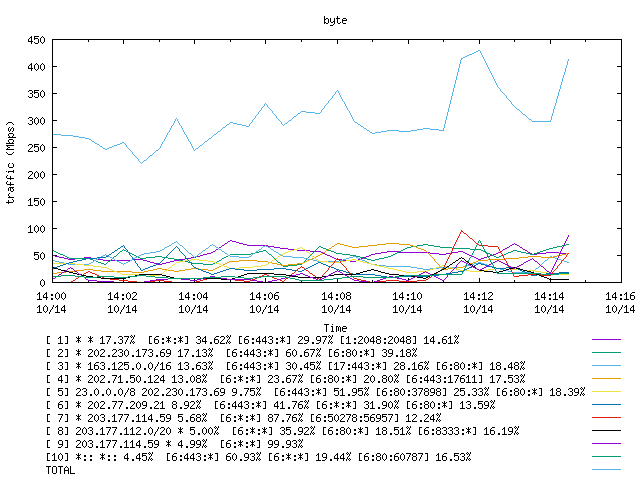The image size is (640, 480).
Task: Click y-axis tick label 400
Action: click(36, 67)
